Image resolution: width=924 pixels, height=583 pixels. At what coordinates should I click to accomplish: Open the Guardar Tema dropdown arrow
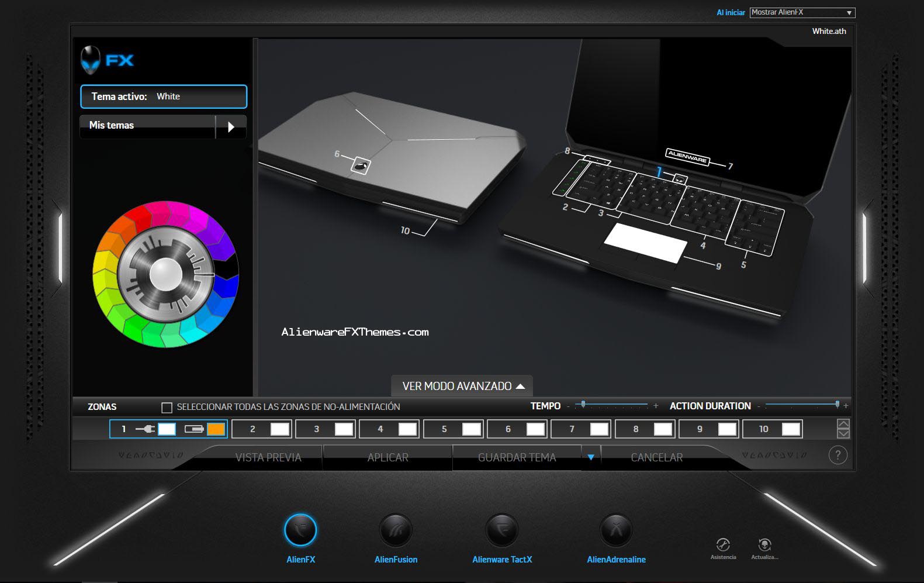tap(591, 457)
